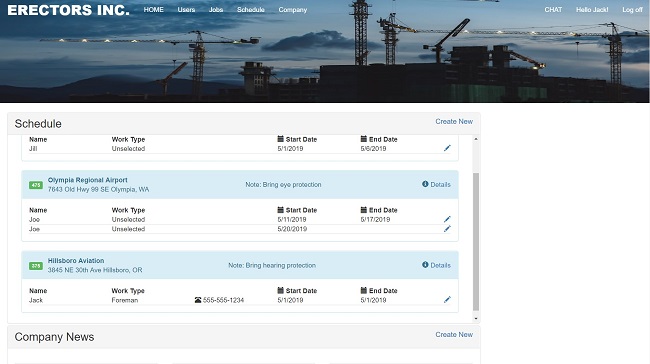Click pencil icon for Joe's 5/11/2019 entry
Screen dimensions: 650x364
tap(447, 219)
